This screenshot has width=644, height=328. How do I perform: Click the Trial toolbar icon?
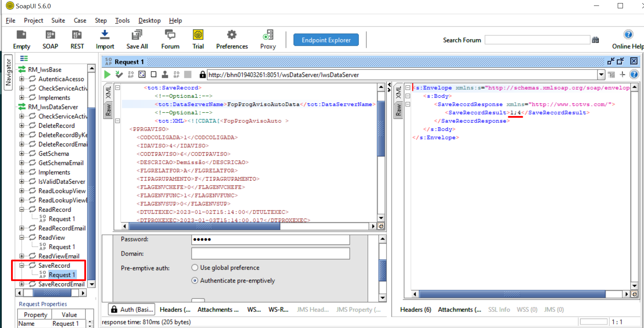pos(198,40)
